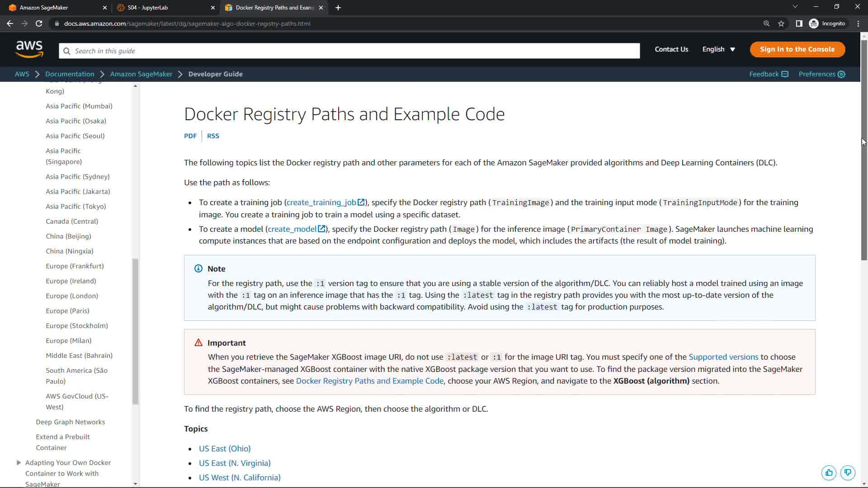The height and width of the screenshot is (488, 868).
Task: Open tab search dropdown arrow
Action: click(x=795, y=7)
